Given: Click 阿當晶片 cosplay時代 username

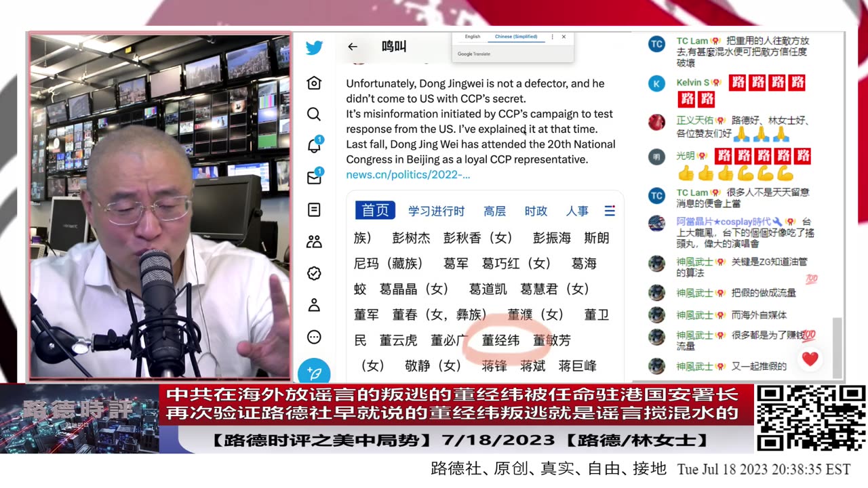Looking at the screenshot, I should 724,221.
